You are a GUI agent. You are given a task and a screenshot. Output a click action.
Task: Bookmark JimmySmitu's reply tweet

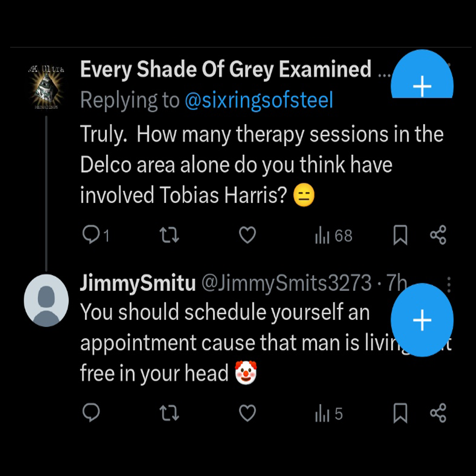(400, 413)
